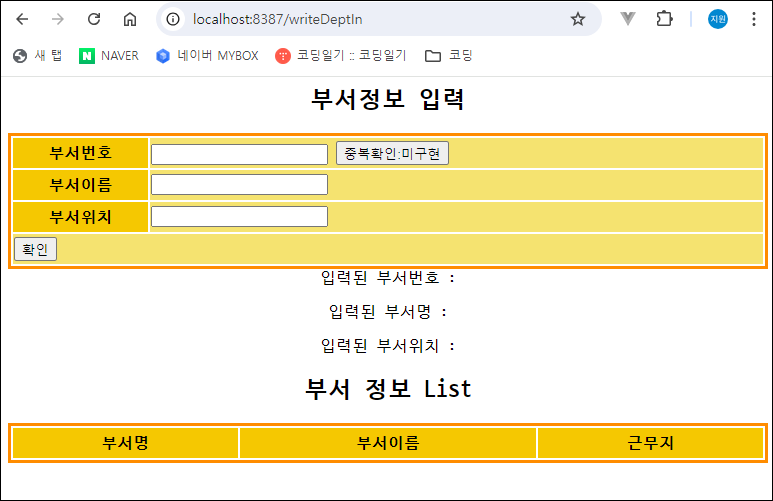
Task: Open the 코딩일기 :: 코딩일기 bookmark
Action: [341, 56]
